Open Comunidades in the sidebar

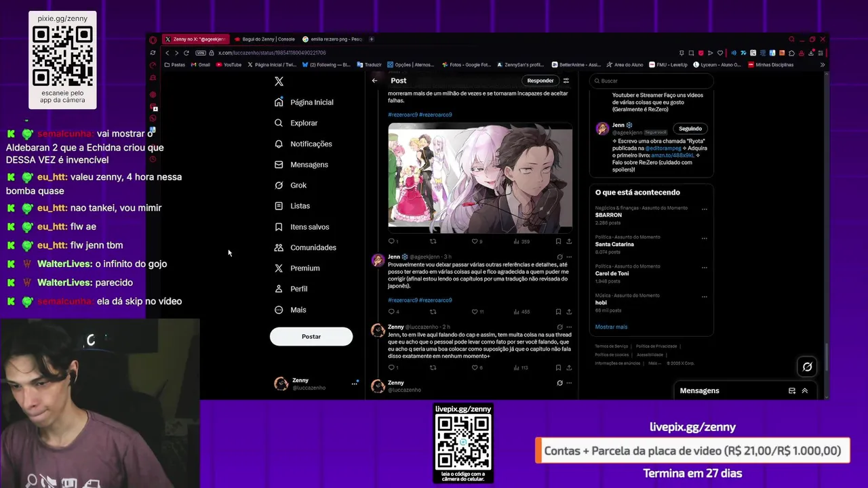point(305,247)
